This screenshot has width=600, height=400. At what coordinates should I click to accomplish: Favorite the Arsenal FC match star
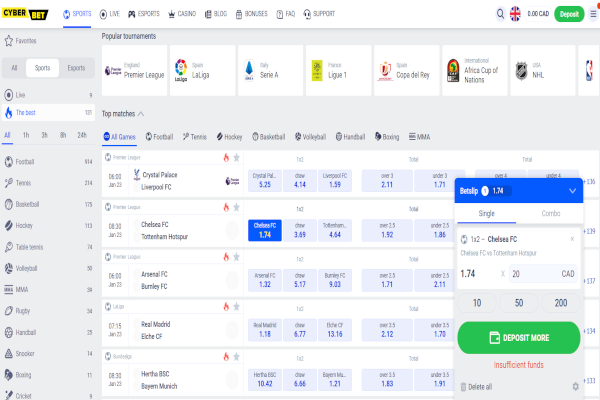pyautogui.click(x=236, y=257)
